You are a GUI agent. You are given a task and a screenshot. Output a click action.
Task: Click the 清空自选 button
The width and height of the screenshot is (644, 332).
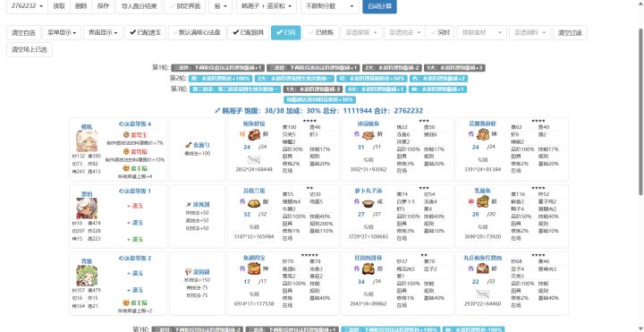pyautogui.click(x=23, y=32)
